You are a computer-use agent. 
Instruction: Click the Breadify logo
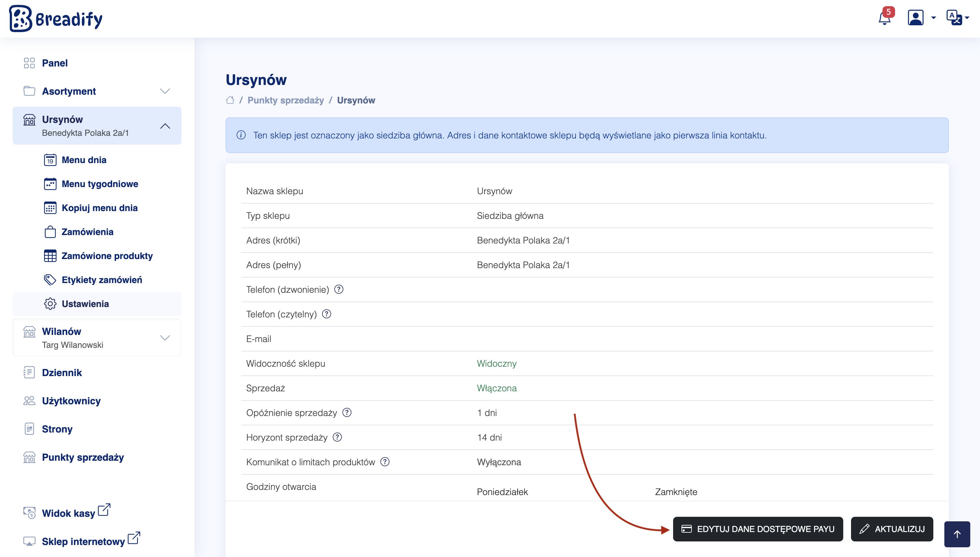click(56, 18)
